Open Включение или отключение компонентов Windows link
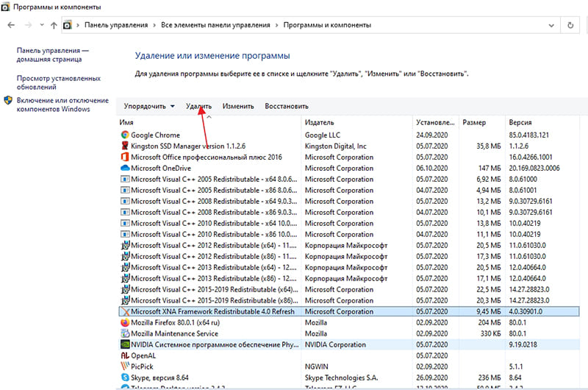This screenshot has width=588, height=390. (62, 104)
